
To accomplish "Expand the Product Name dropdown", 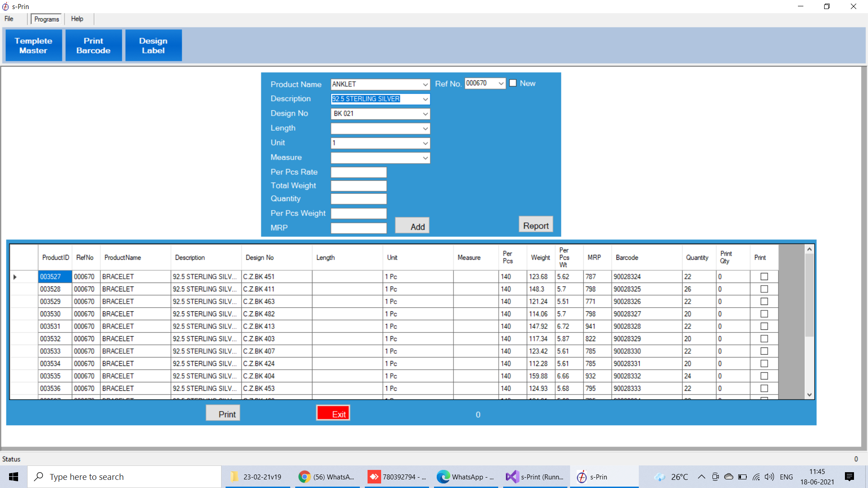I will [425, 84].
